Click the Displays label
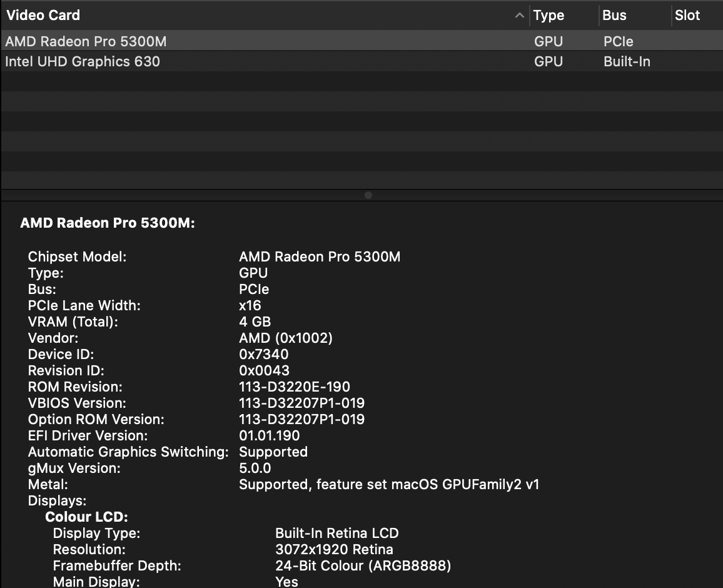 click(x=57, y=501)
